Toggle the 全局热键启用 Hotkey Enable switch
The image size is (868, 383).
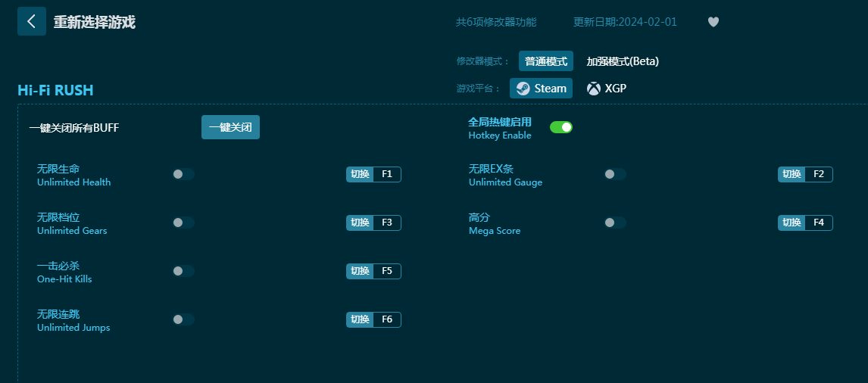tap(560, 127)
